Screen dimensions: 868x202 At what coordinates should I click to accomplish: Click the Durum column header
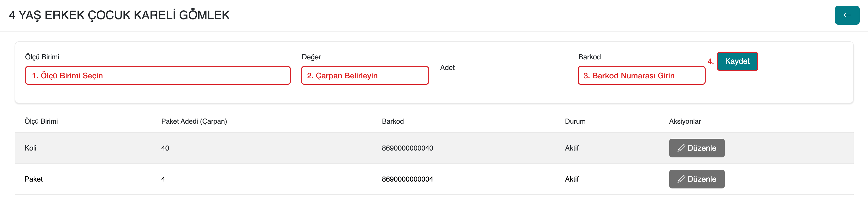tap(575, 121)
